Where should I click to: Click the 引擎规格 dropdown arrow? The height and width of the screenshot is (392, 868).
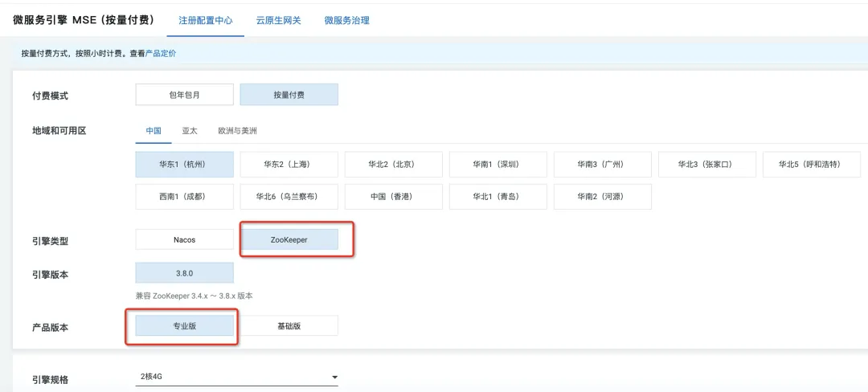pos(334,378)
